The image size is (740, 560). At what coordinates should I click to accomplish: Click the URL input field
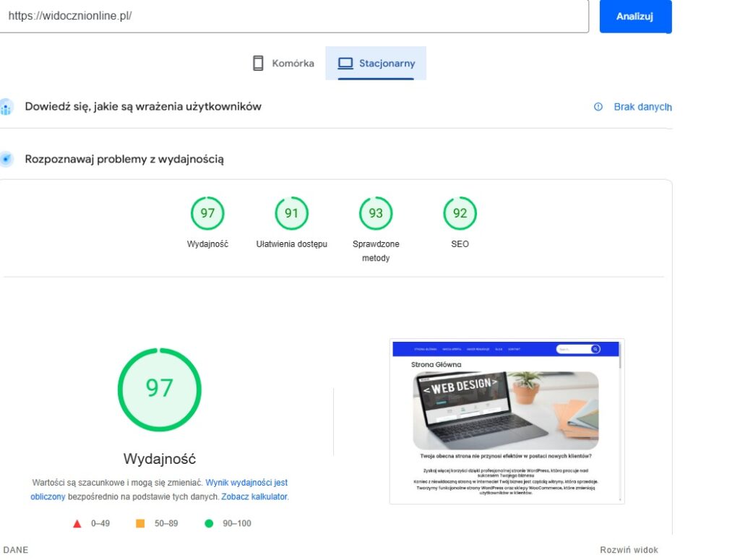pyautogui.click(x=289, y=16)
